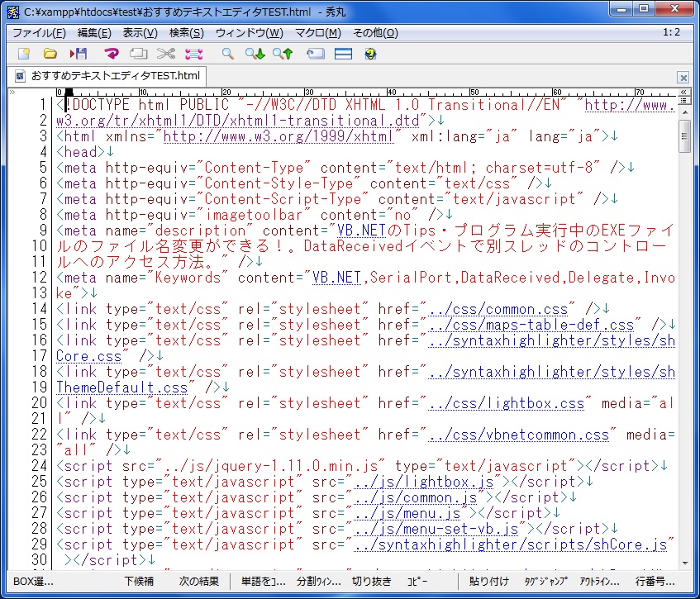Viewport: 700px width, 599px height.
Task: Click the outline icon above the scrollbar
Action: click(x=683, y=101)
